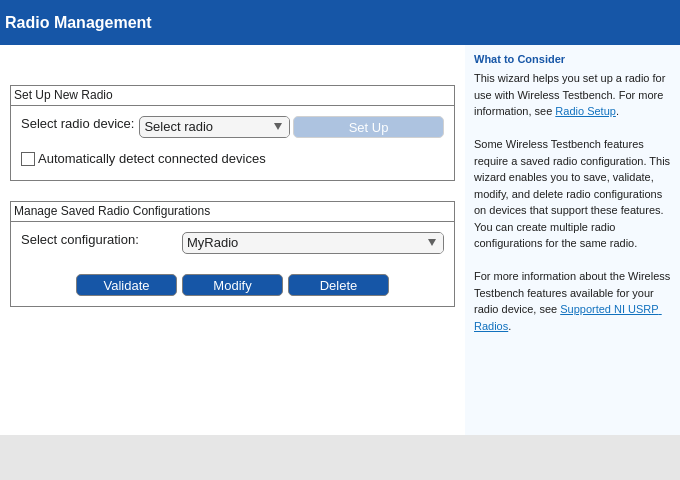Open the Radio Setup help link
Image resolution: width=680 pixels, height=480 pixels.
585,111
